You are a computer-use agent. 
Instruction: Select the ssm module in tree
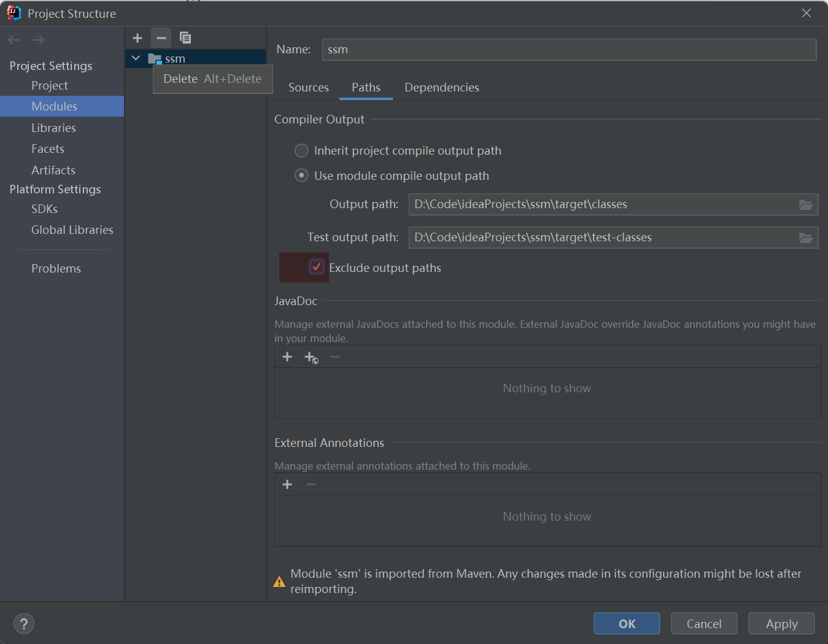(196, 58)
